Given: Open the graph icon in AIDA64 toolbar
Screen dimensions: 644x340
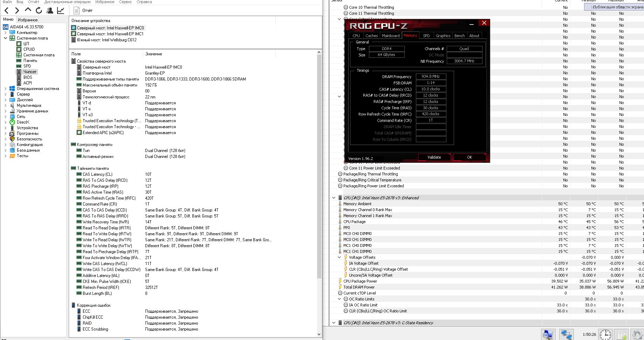Looking at the screenshot, I should [x=61, y=11].
